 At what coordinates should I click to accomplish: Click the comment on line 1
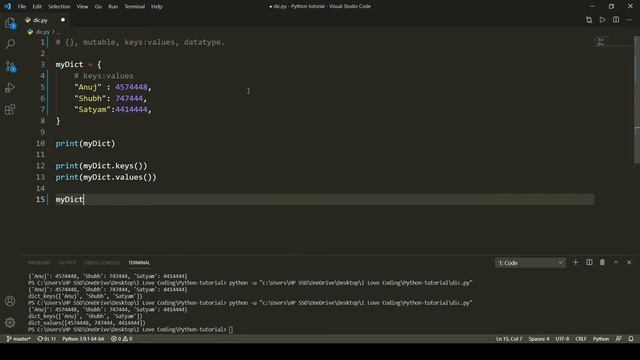click(140, 42)
